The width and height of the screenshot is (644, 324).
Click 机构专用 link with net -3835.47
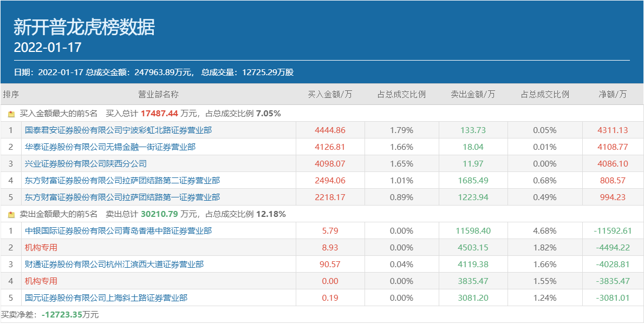click(x=41, y=281)
